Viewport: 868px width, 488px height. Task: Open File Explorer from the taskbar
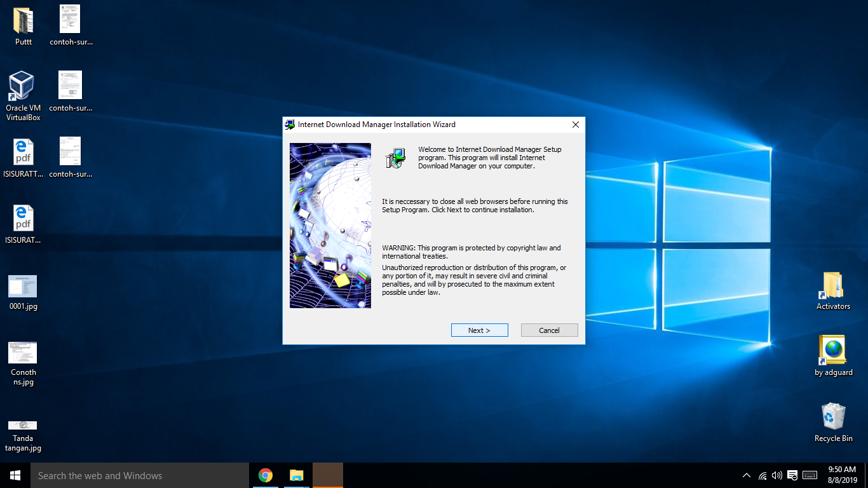tap(296, 475)
